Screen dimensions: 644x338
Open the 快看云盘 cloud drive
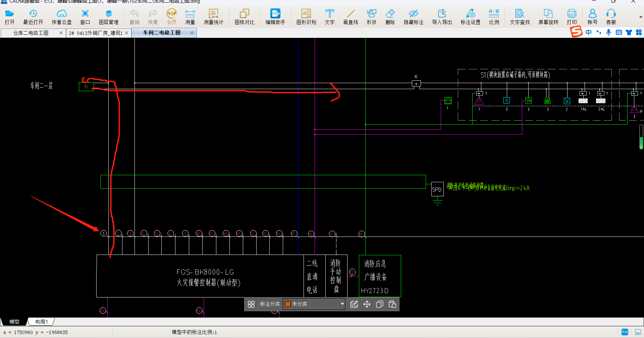62,17
